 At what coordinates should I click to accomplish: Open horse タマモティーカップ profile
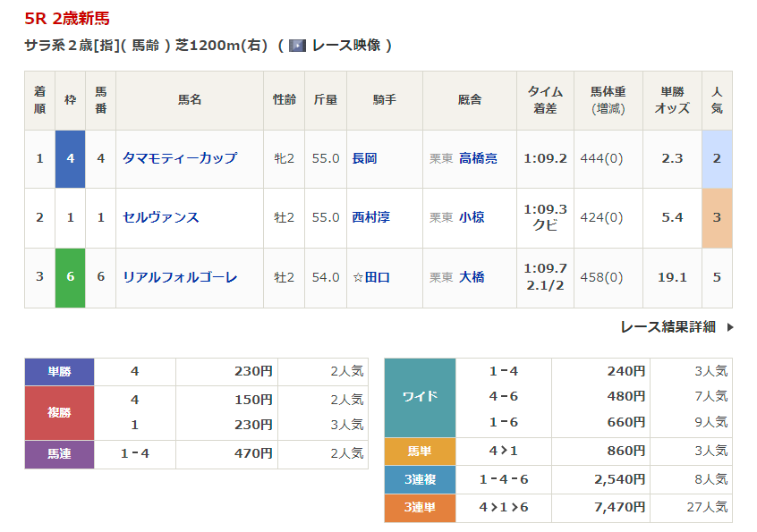point(180,158)
